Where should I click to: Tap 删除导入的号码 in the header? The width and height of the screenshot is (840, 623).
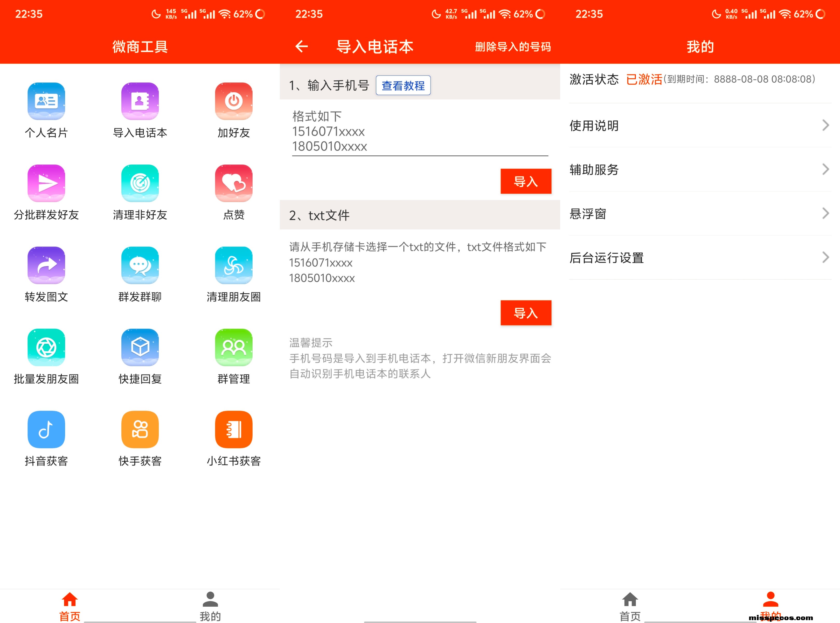pos(513,47)
